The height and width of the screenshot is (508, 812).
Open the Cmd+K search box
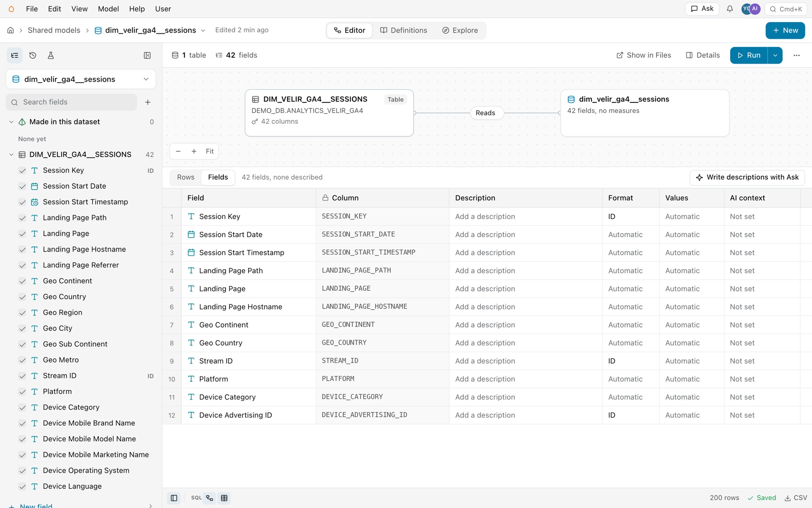pyautogui.click(x=786, y=9)
